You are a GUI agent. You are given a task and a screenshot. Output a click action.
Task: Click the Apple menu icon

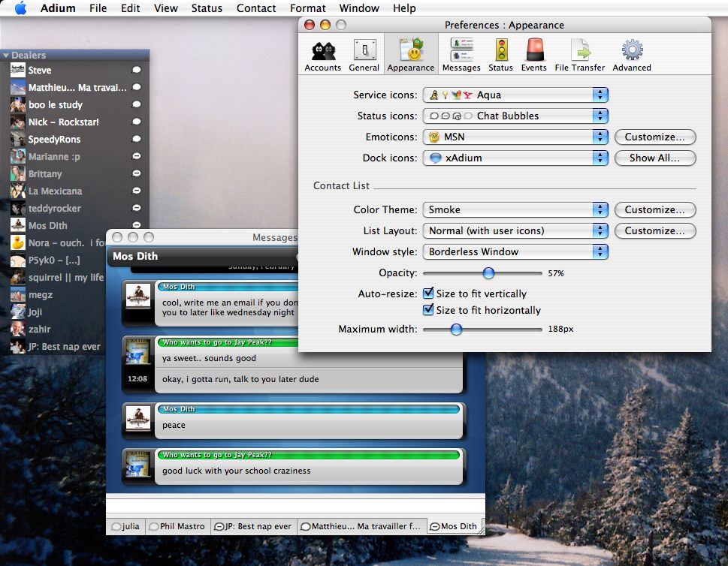coord(20,8)
